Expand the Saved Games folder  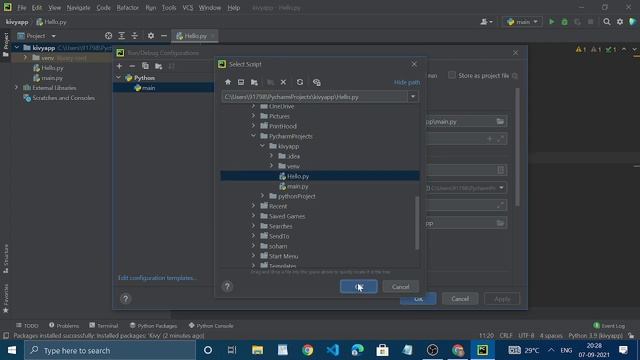click(x=253, y=216)
